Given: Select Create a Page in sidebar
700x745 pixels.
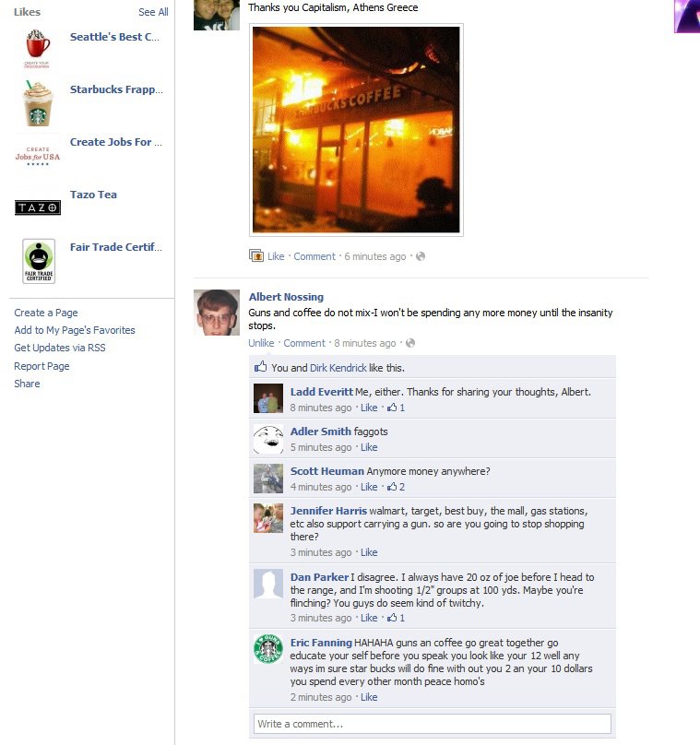Looking at the screenshot, I should tap(46, 313).
